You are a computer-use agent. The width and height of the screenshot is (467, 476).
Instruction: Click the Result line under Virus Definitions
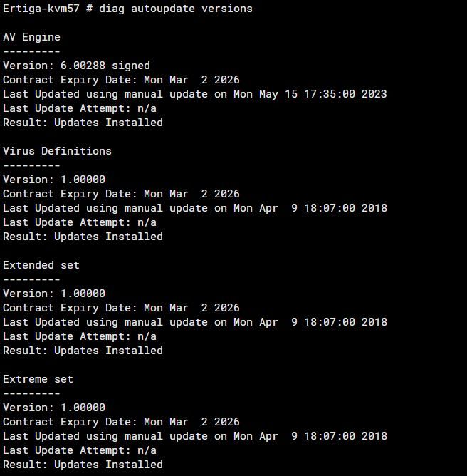(x=83, y=237)
